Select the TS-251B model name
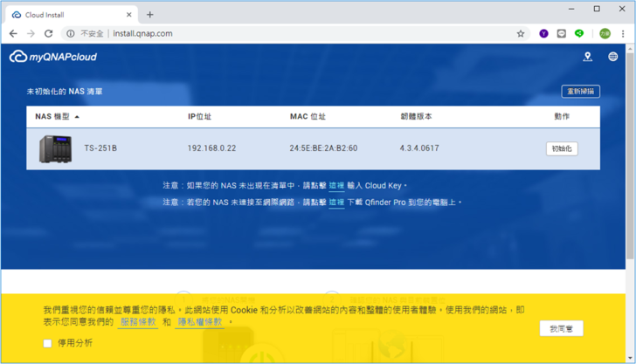Image resolution: width=636 pixels, height=364 pixels. 100,148
